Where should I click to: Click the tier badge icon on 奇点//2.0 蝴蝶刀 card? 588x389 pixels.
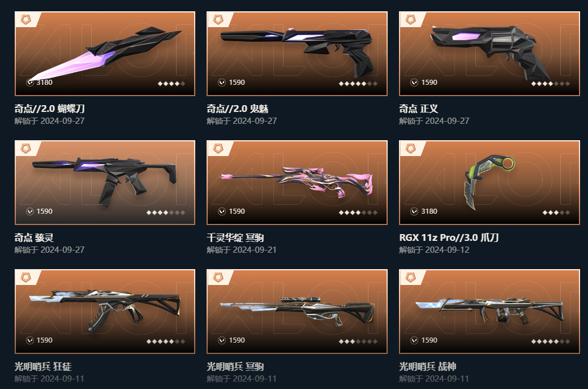(26, 19)
